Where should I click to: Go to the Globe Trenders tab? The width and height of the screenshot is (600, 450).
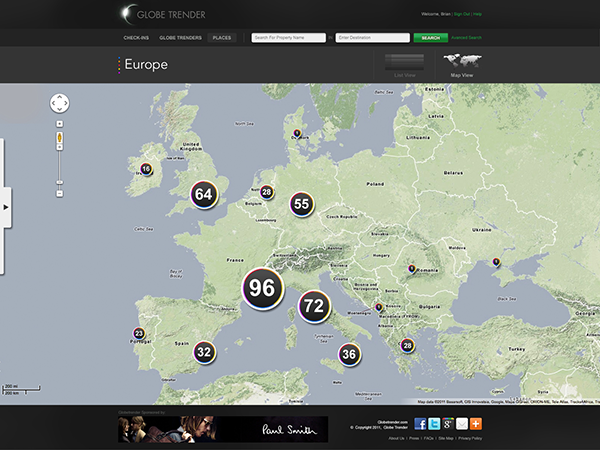(180, 37)
